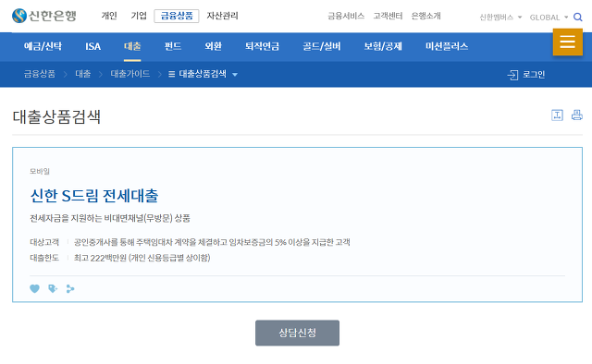Click the 로그인 link
The image size is (592, 364).
click(x=534, y=75)
